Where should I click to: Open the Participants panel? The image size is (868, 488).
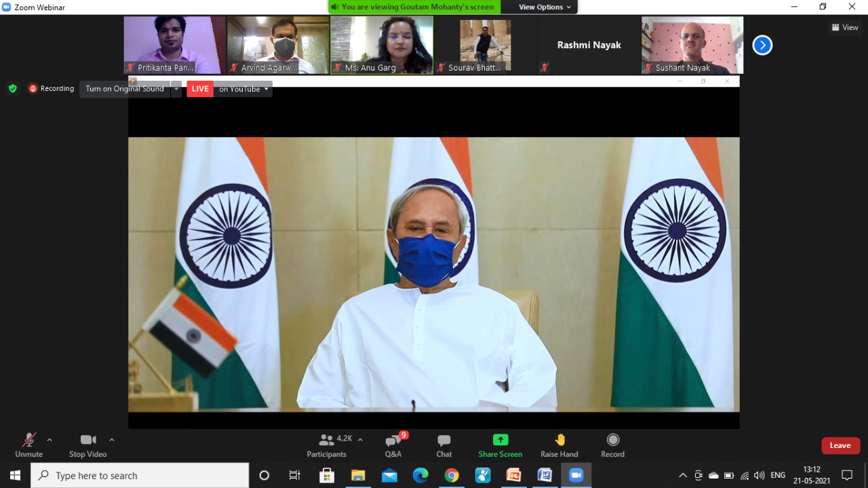(x=327, y=445)
